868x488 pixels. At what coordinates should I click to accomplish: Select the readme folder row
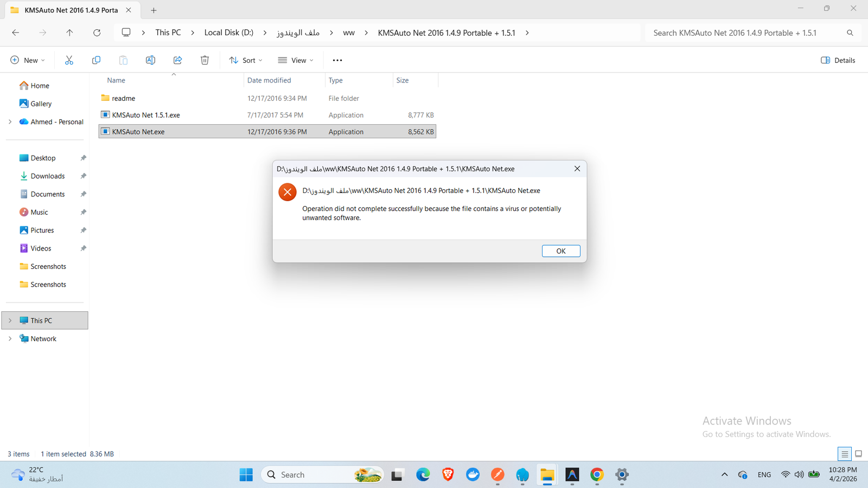coord(267,98)
